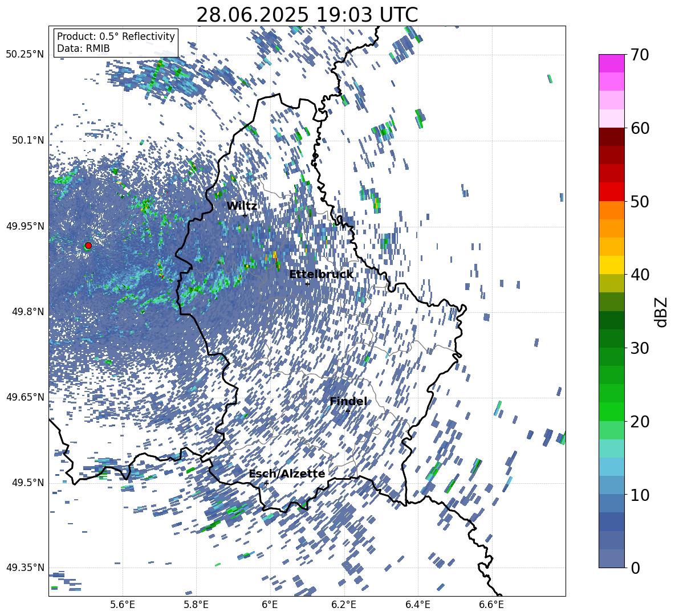Click the dark maroon swatch below 60
Image resolution: width=675 pixels, height=616 pixels.
pyautogui.click(x=611, y=137)
